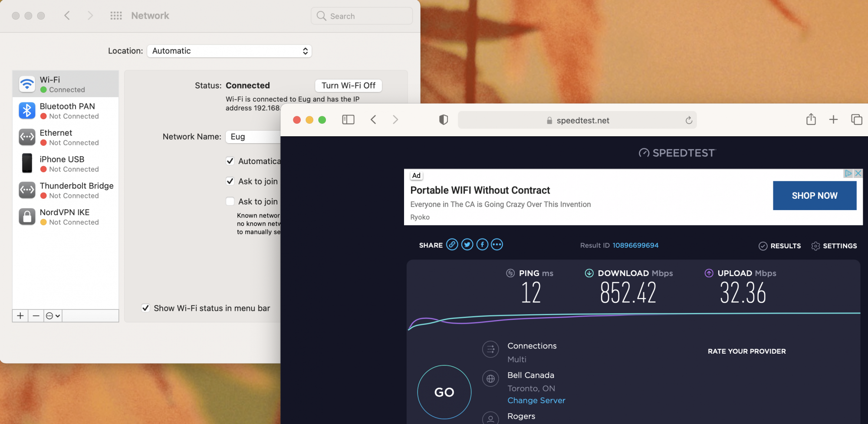The image size is (868, 424).
Task: Click upload value 32.36
Action: click(743, 293)
